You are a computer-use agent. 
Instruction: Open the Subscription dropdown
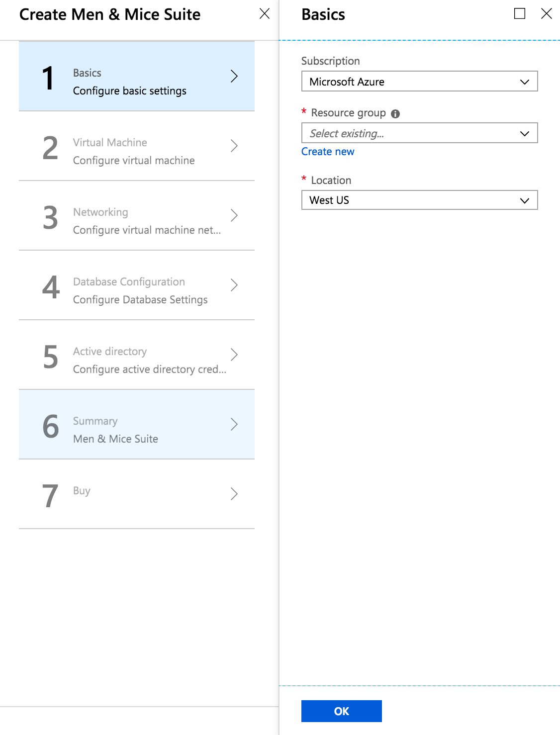[419, 82]
